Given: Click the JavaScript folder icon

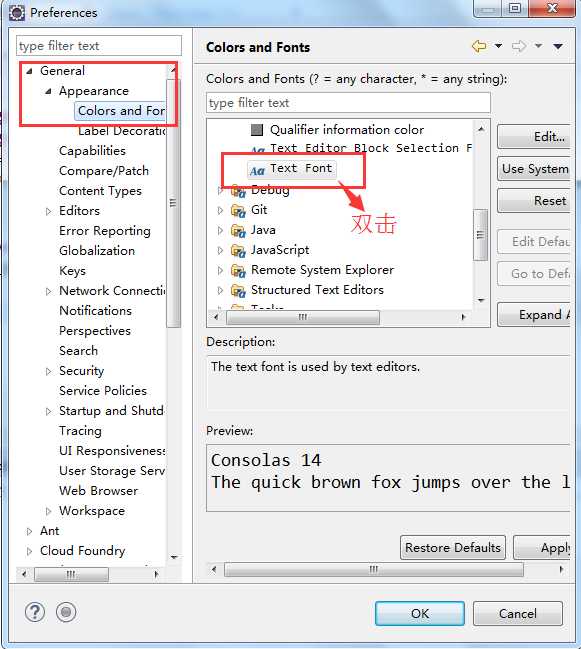Looking at the screenshot, I should point(238,250).
